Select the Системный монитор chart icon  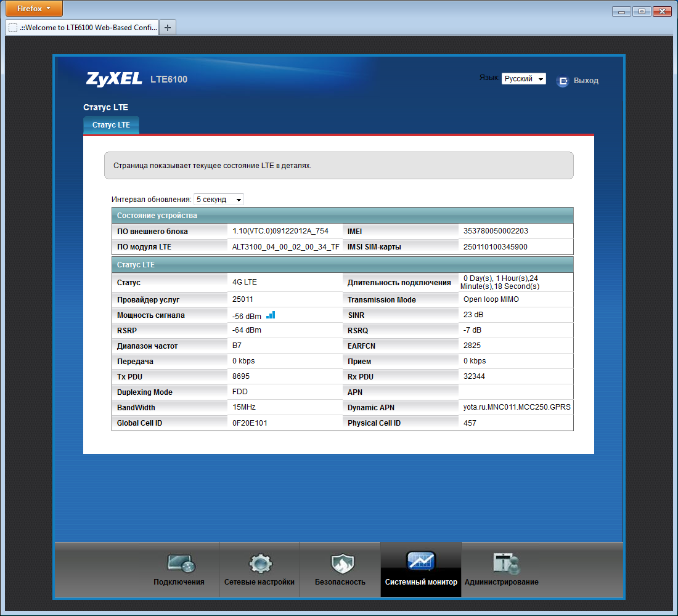tap(421, 562)
